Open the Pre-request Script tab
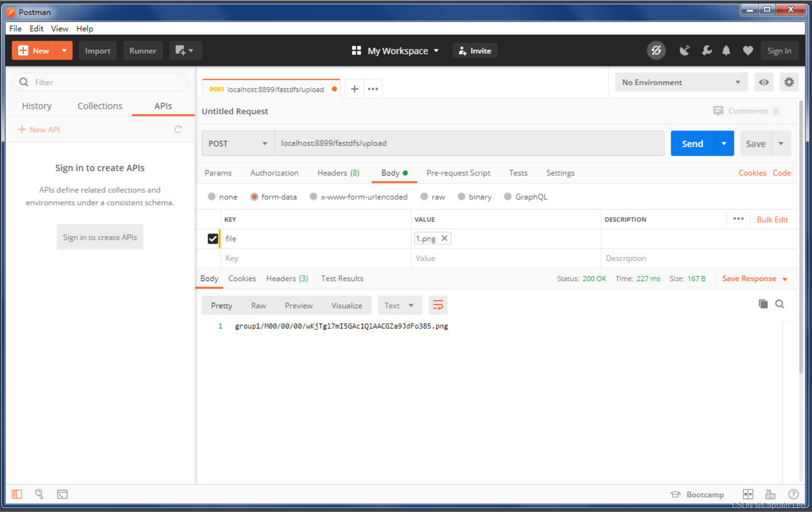 point(458,173)
